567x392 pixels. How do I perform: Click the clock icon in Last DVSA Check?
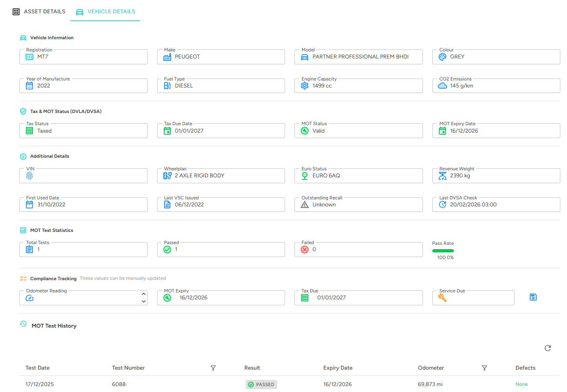coord(443,204)
